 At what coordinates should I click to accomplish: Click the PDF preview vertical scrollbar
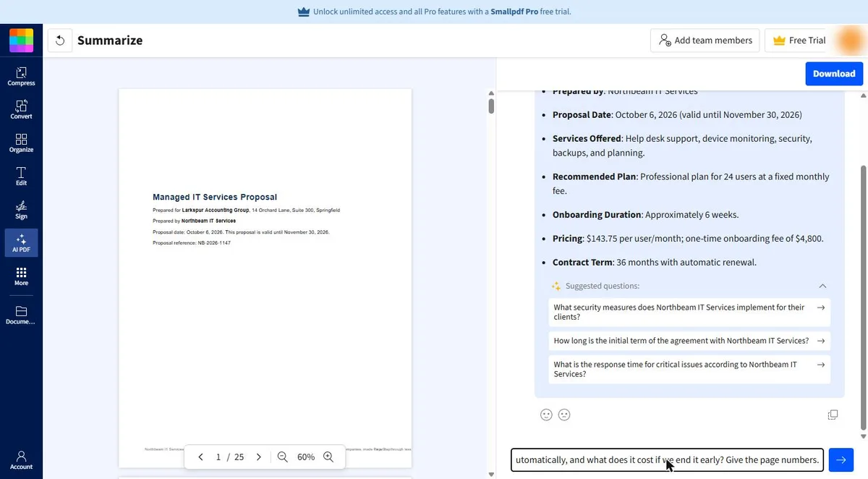[x=491, y=106]
